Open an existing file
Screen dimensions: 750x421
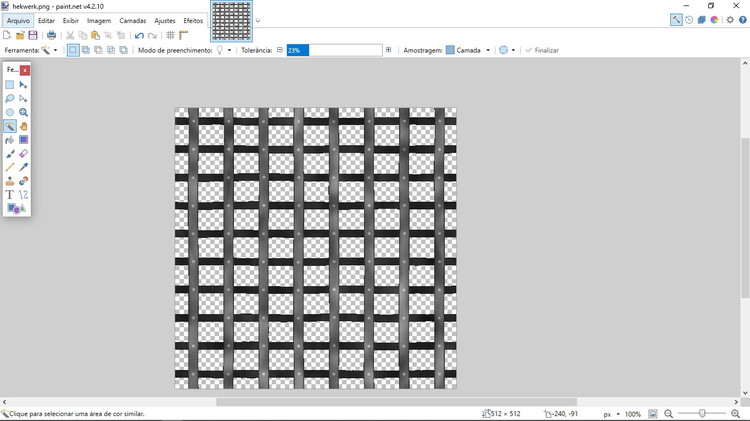click(20, 35)
